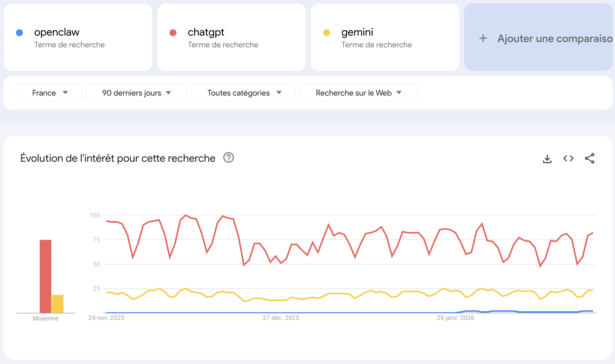Viewport: 615px width, 364px height.
Task: Click the 29 janv. 2026 axis label
Action: (x=455, y=318)
